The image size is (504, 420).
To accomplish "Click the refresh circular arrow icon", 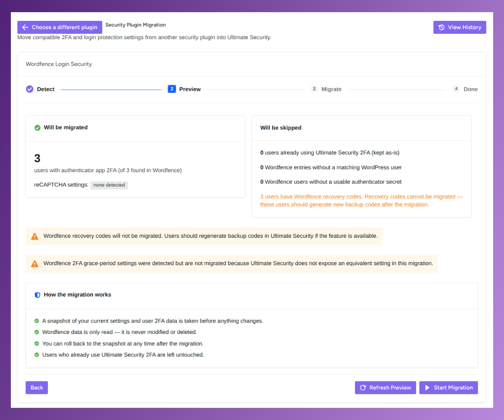I will 363,387.
